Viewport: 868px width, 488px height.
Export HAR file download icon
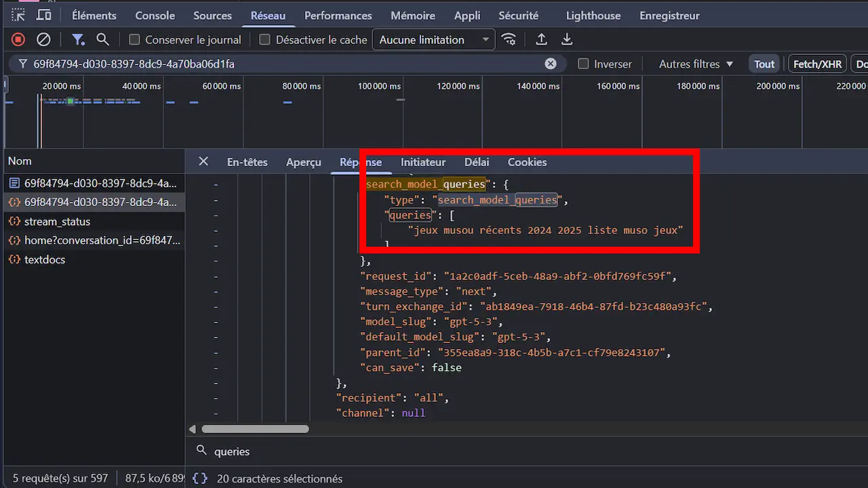567,39
